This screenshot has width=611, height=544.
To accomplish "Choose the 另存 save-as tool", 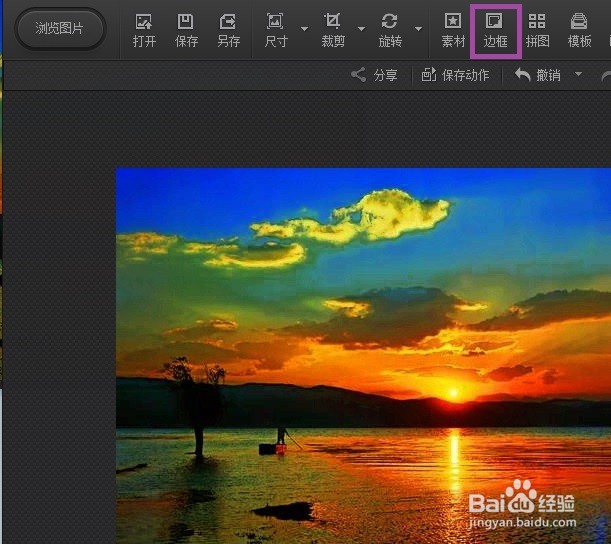I will click(228, 30).
